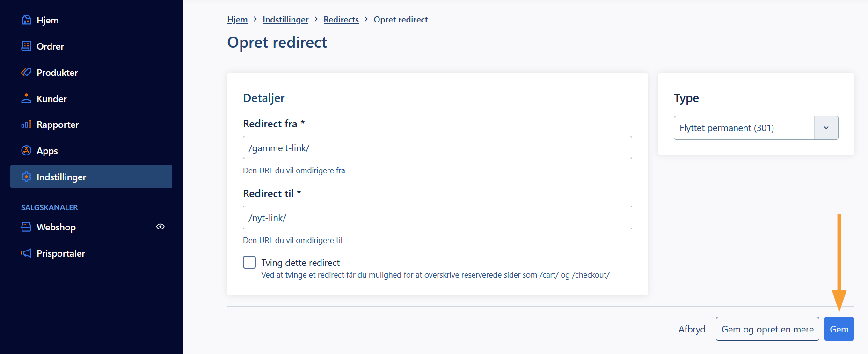
Task: Click the Apps icon in sidebar
Action: coord(27,150)
